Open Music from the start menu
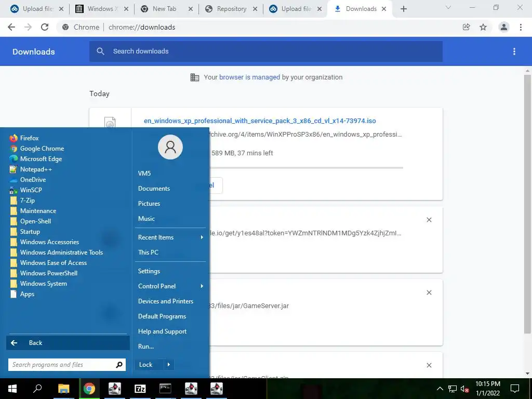This screenshot has height=399, width=532. tap(146, 219)
